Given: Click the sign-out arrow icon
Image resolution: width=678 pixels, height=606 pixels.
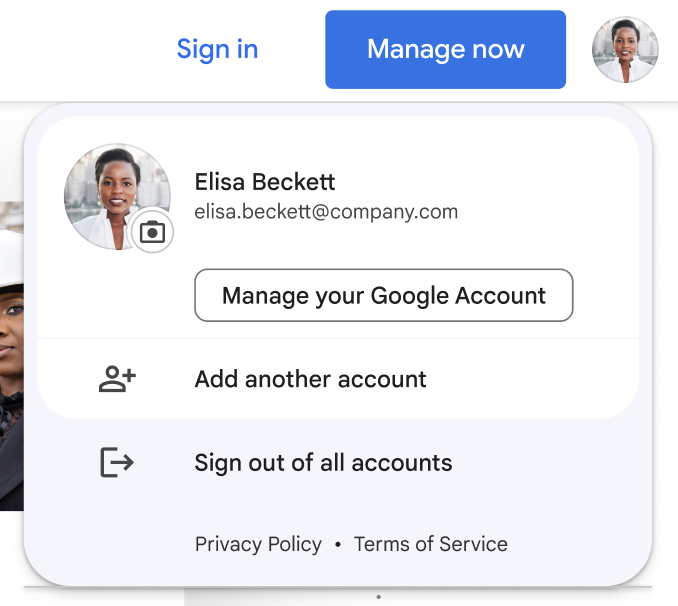Looking at the screenshot, I should pyautogui.click(x=117, y=462).
